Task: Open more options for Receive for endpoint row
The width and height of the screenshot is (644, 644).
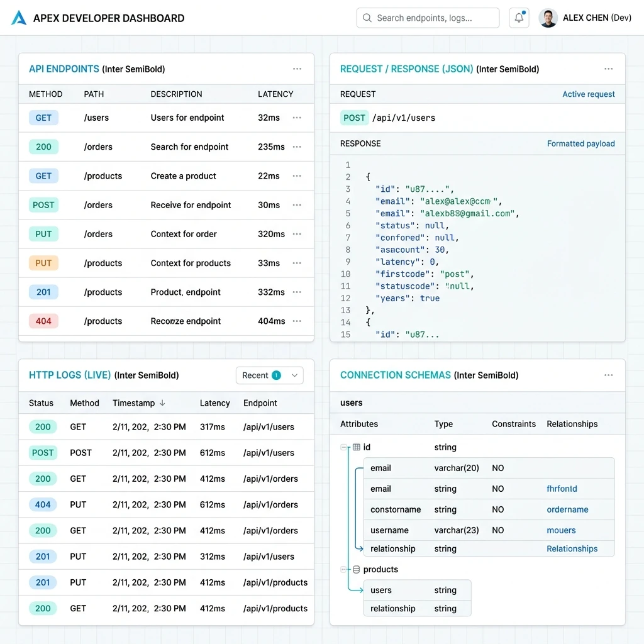Action: click(297, 205)
